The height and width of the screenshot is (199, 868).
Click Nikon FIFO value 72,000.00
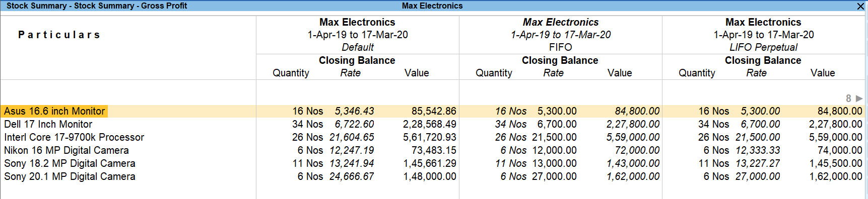click(x=637, y=150)
